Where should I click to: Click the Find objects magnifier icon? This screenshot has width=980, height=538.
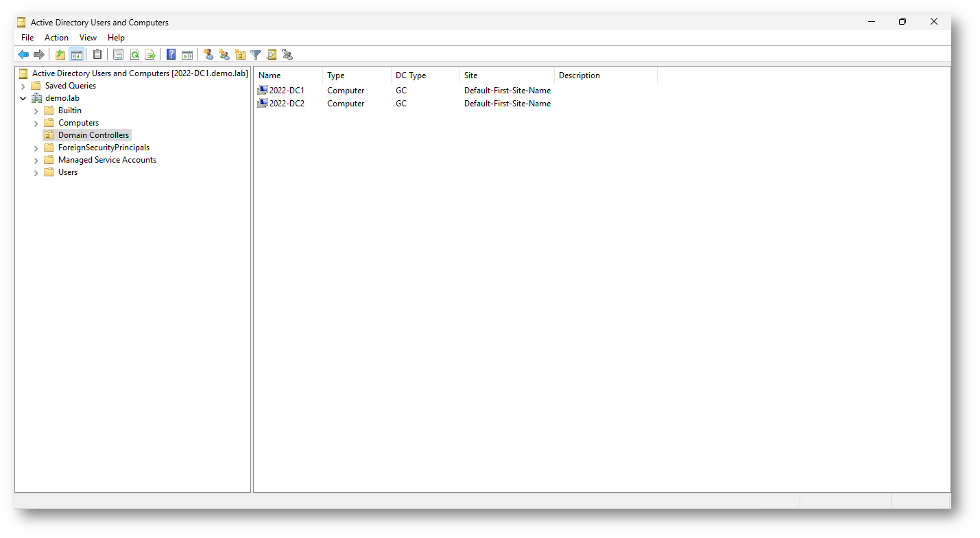(272, 55)
